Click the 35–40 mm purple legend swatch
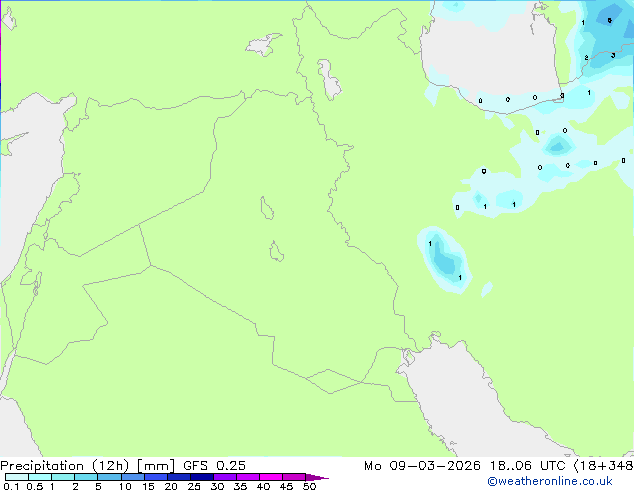This screenshot has height=490, width=634. point(248,477)
